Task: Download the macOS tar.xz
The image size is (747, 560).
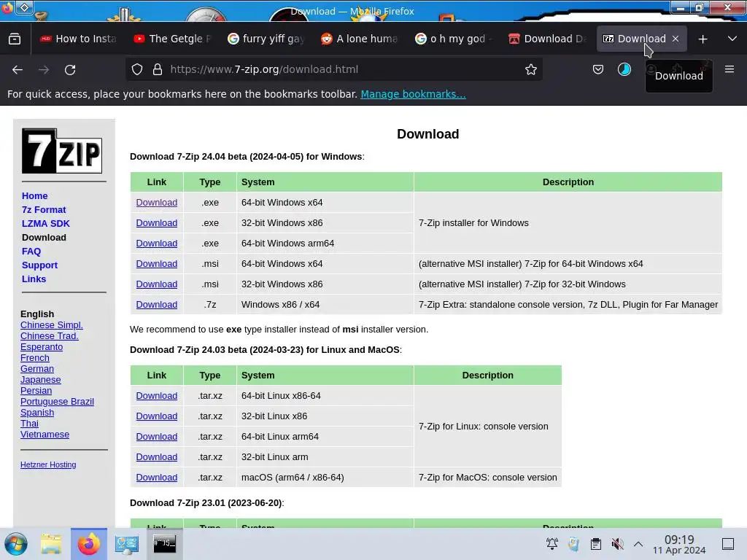Action: (x=157, y=478)
